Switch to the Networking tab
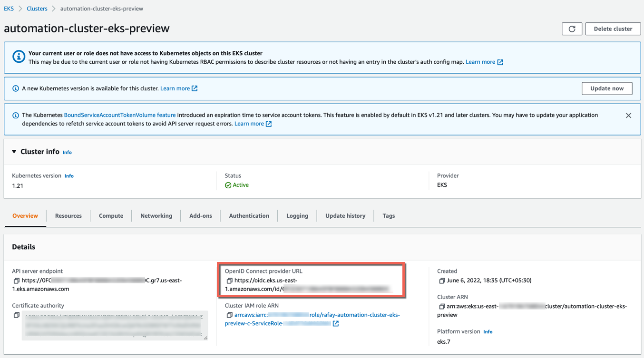644x358 pixels. pyautogui.click(x=156, y=216)
